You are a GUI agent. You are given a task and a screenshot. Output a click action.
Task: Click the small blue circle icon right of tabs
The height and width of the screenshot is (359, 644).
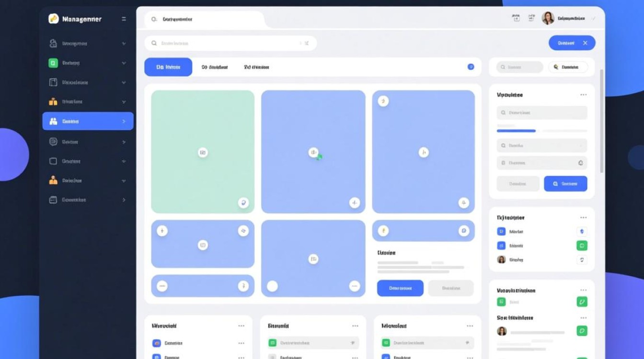(471, 67)
